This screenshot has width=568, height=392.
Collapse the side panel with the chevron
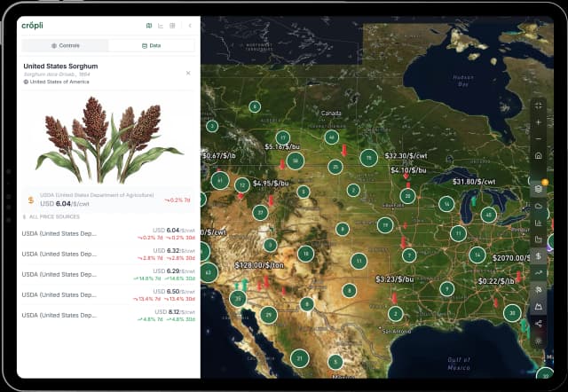pos(190,26)
